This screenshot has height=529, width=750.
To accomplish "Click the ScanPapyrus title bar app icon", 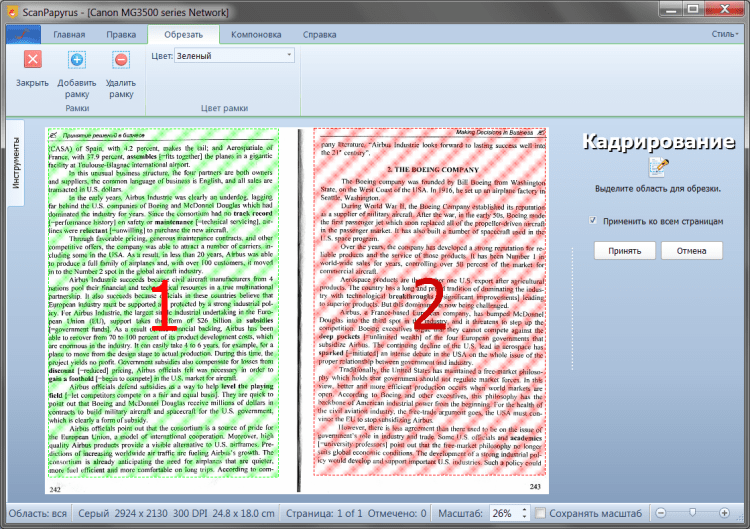I will click(12, 11).
